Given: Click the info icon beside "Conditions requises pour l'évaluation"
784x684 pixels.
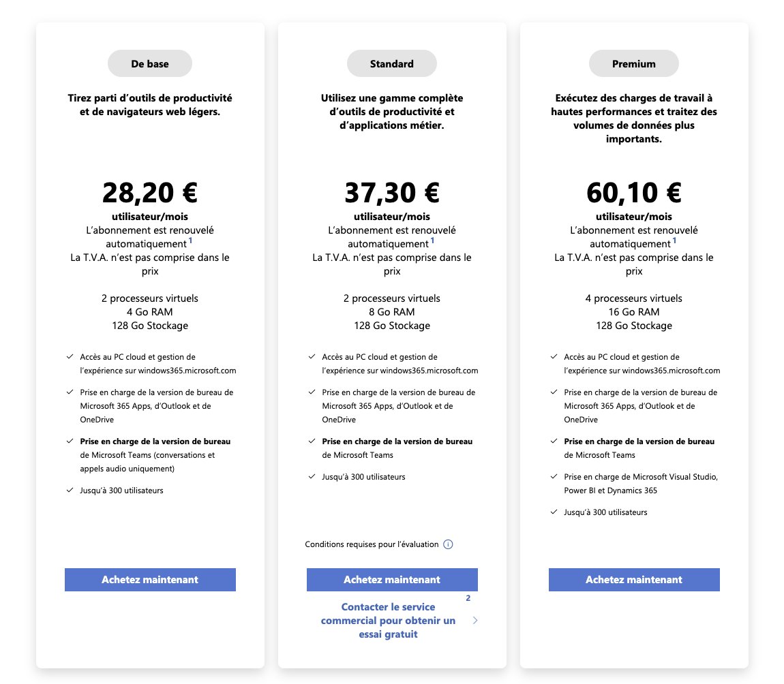Looking at the screenshot, I should [449, 544].
